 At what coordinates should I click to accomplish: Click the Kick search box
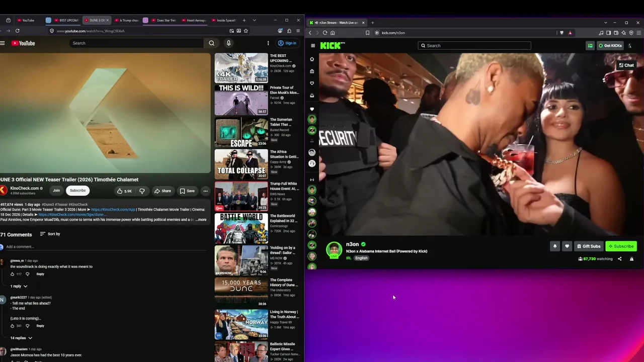click(474, 46)
